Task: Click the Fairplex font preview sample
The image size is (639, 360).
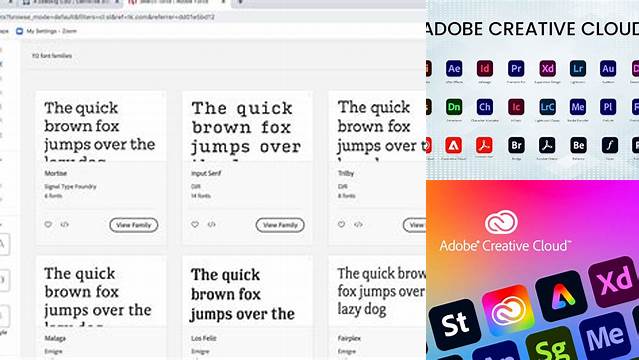Action: [381, 291]
